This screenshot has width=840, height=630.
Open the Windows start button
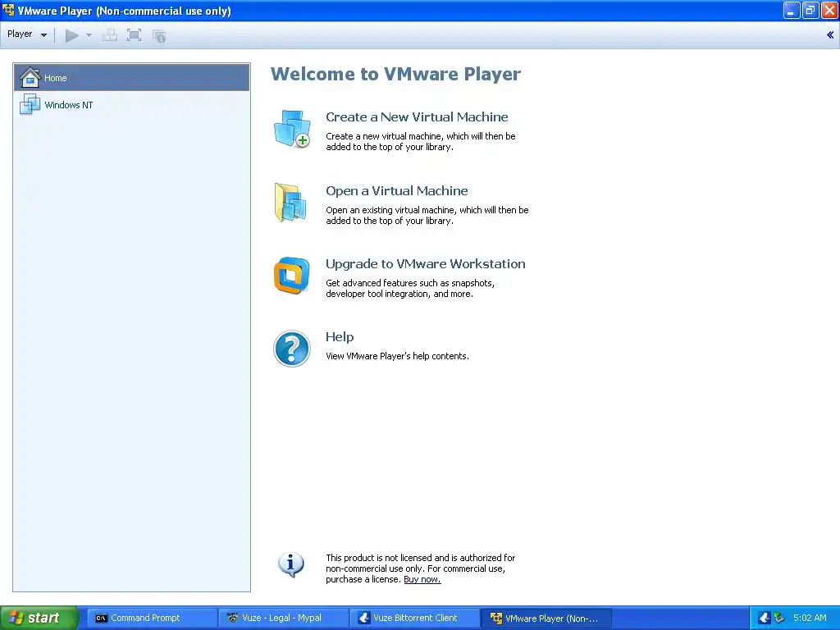pos(39,618)
